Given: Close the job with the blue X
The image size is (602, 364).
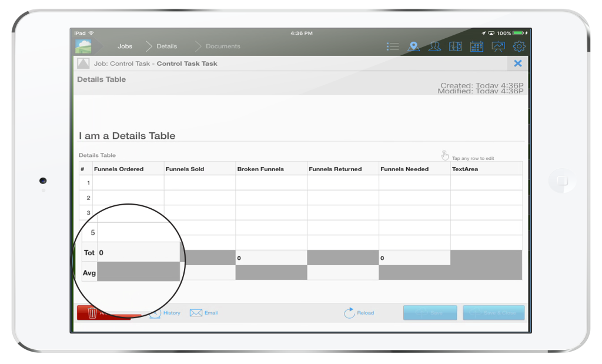Looking at the screenshot, I should tap(518, 64).
